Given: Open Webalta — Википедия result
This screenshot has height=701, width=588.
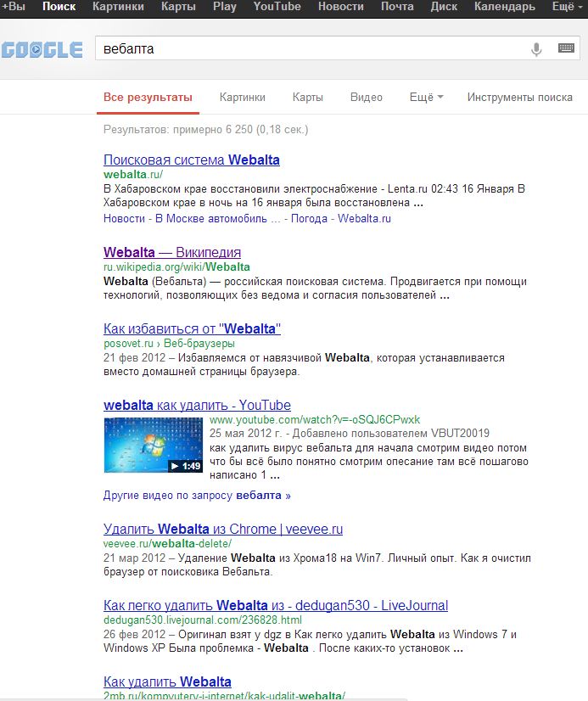Looking at the screenshot, I should pos(172,253).
